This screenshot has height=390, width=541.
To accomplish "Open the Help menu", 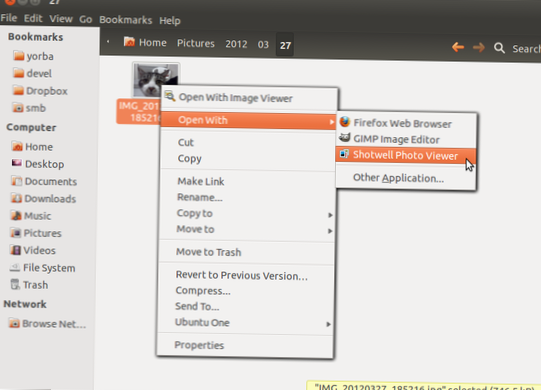I will click(x=170, y=21).
